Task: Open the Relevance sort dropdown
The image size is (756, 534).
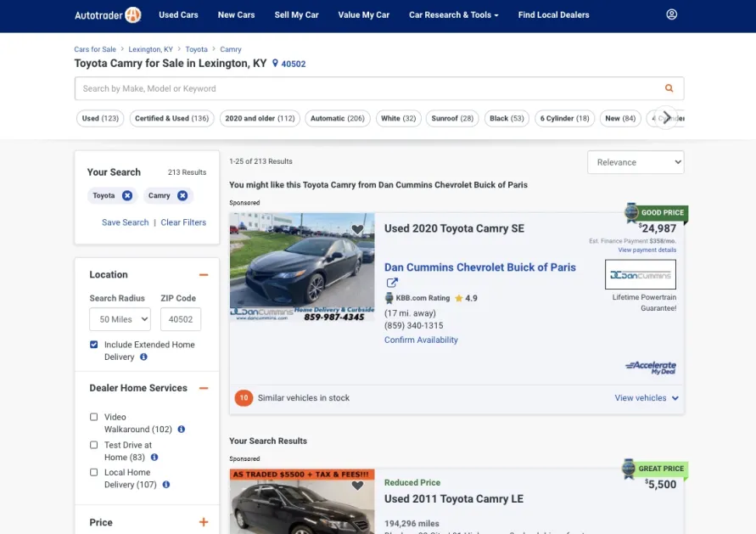Action: (x=636, y=162)
